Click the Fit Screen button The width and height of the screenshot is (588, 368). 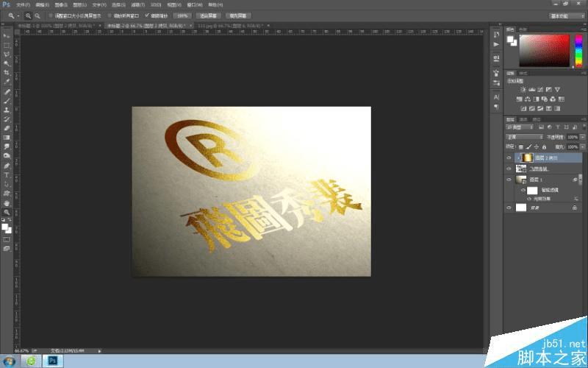tap(209, 15)
